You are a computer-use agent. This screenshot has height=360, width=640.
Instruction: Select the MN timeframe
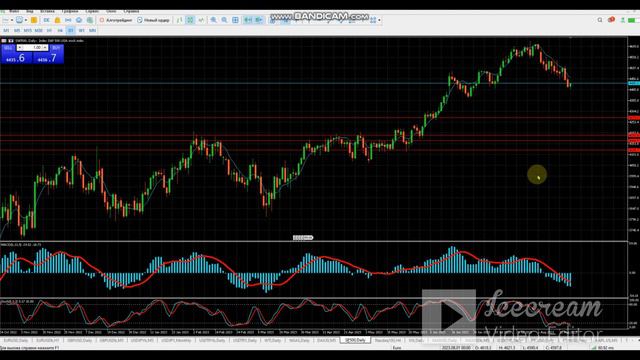93,31
